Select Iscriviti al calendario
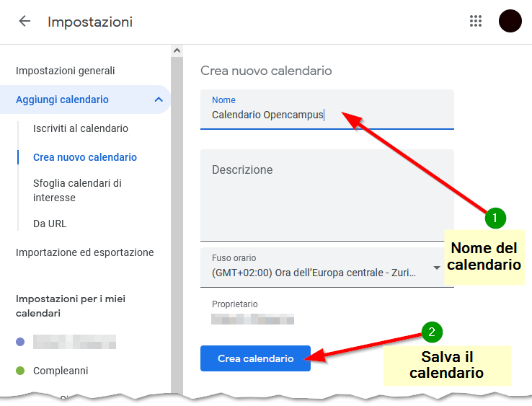Viewport: 532px width, 406px height. (80, 128)
